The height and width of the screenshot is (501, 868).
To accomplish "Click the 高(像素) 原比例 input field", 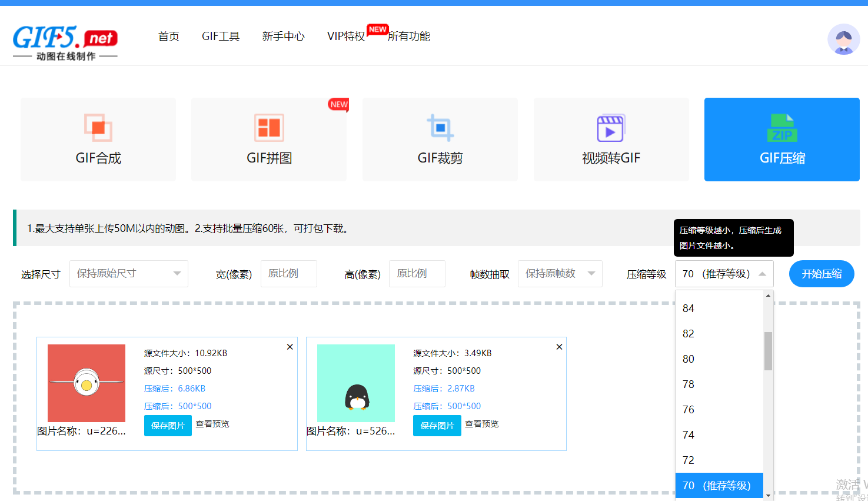I will [417, 274].
